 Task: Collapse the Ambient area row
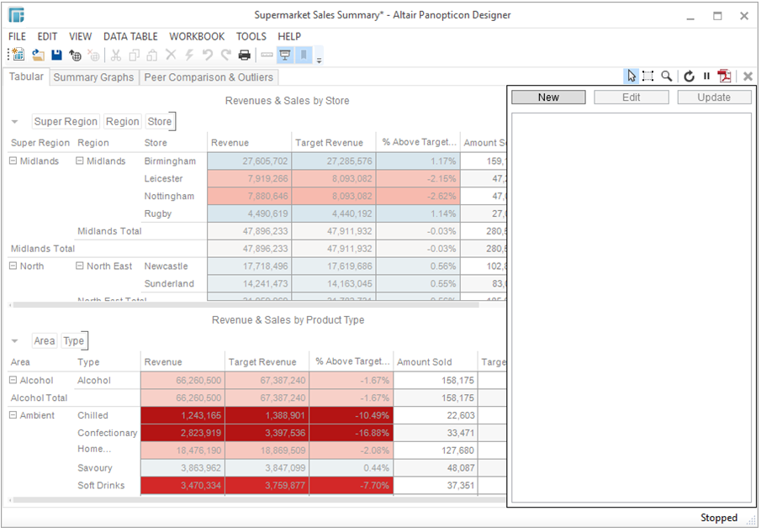pyautogui.click(x=13, y=415)
